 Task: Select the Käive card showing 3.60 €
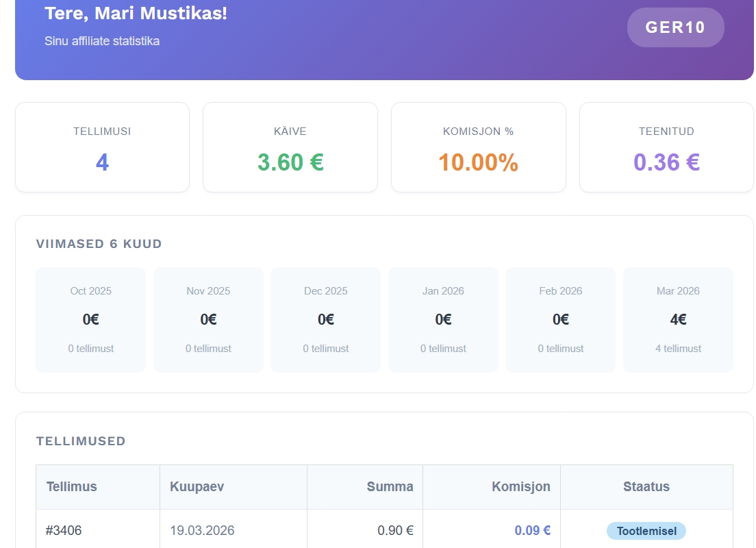[290, 147]
